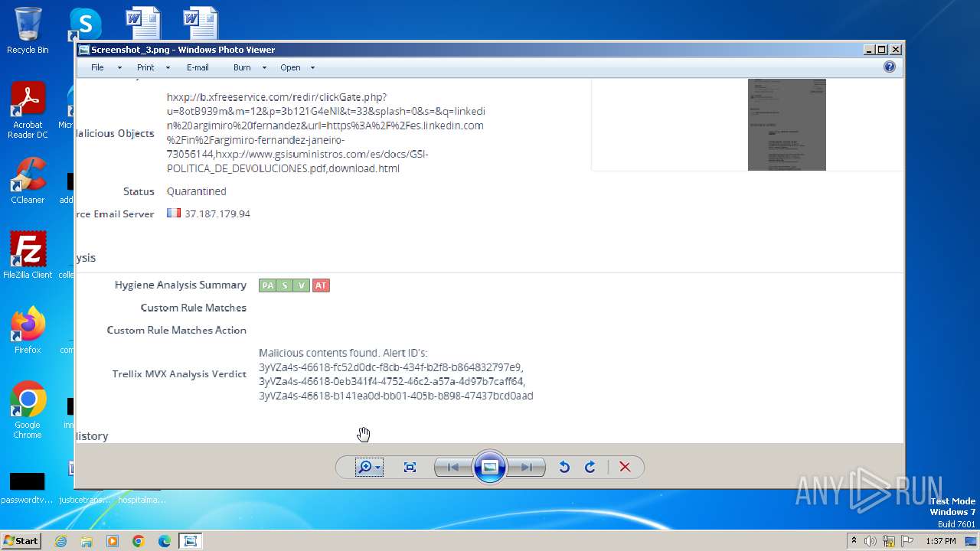The height and width of the screenshot is (551, 980).
Task: Launch Google Chrome from the desktop
Action: [x=28, y=409]
